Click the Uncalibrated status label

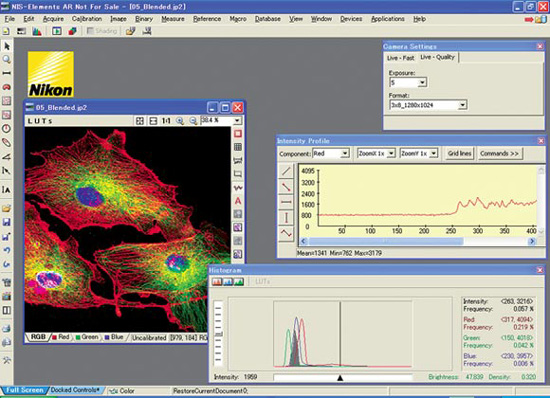coord(149,338)
